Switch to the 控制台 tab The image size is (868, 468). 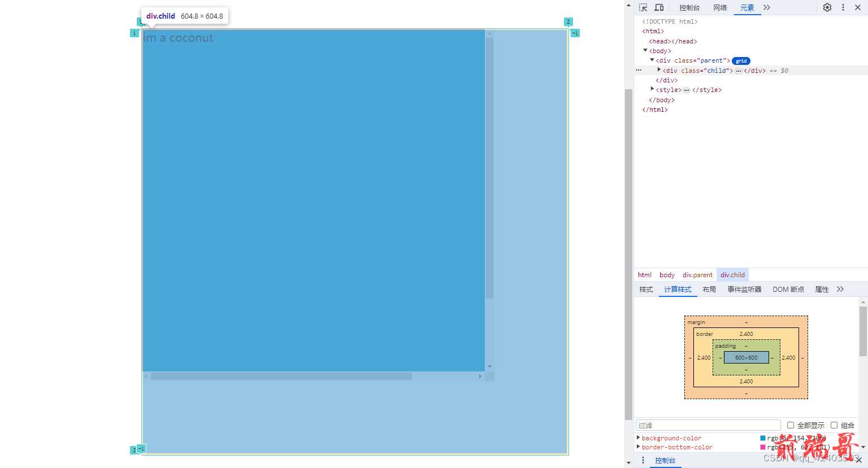[689, 7]
